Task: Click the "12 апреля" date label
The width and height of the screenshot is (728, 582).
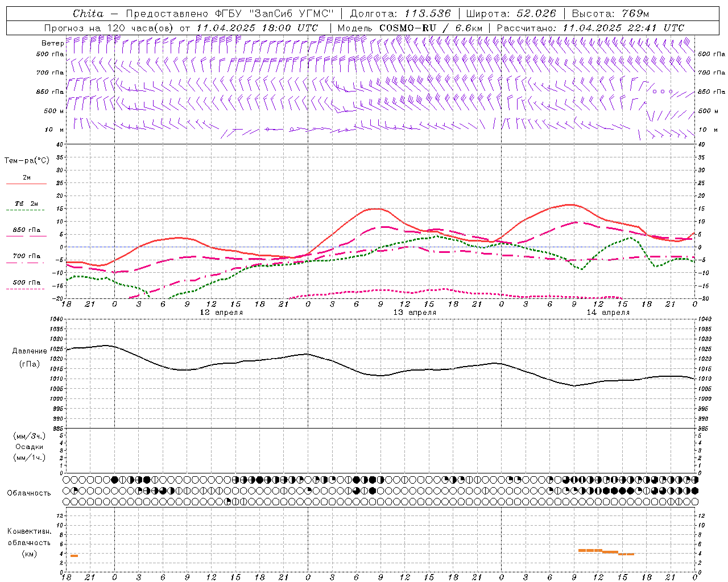Action: click(221, 313)
